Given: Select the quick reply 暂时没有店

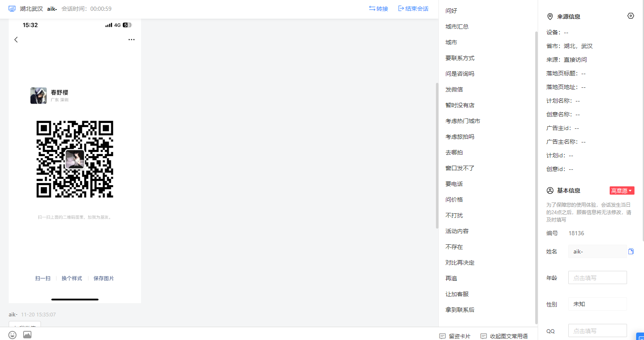Looking at the screenshot, I should coord(460,105).
